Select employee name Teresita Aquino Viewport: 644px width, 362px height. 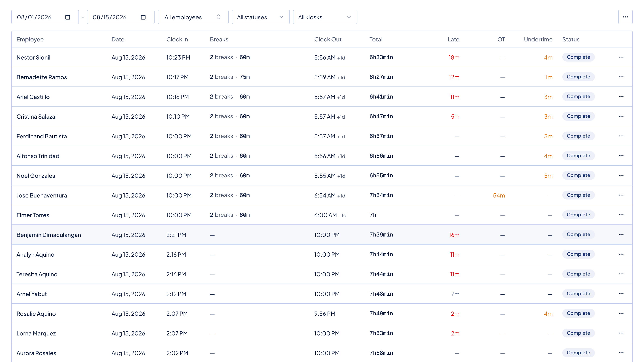coord(37,274)
